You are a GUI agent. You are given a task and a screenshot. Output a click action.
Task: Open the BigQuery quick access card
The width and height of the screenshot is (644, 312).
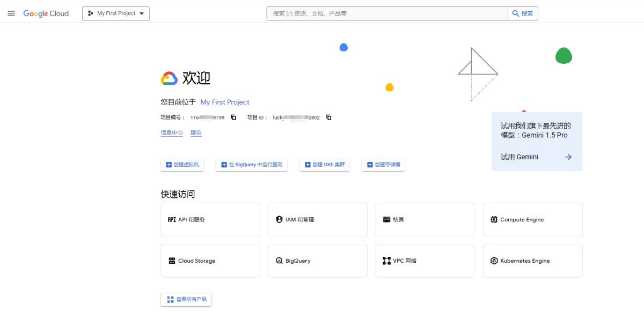(x=318, y=261)
